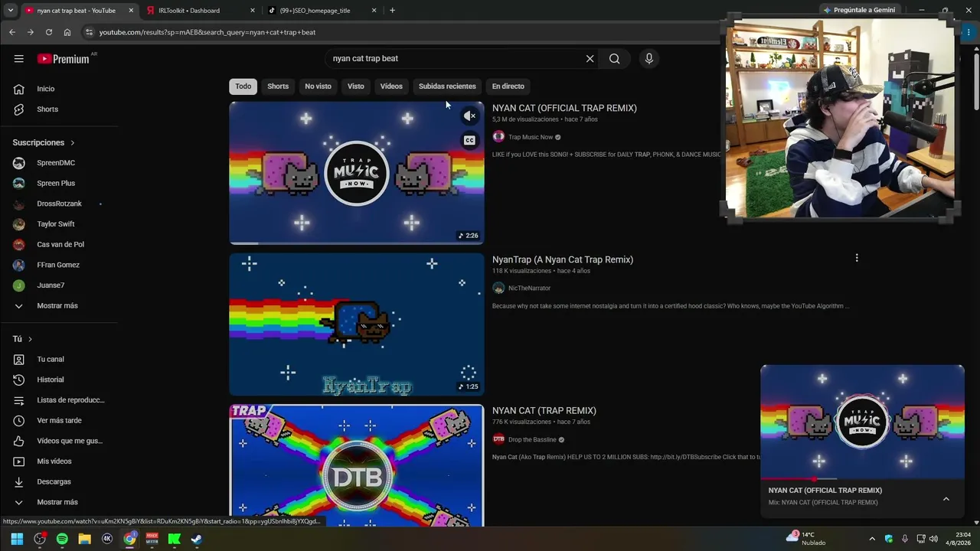Open NYAN CAT (TRAP REMIX) video title
The image size is (980, 551).
544,411
